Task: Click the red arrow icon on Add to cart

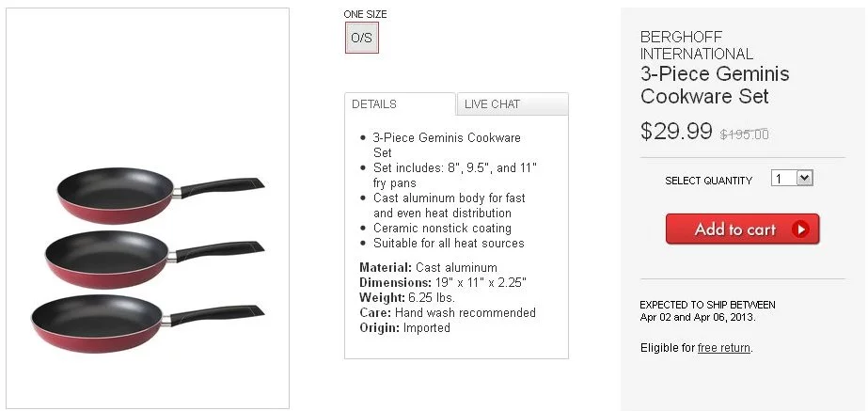Action: pyautogui.click(x=800, y=229)
